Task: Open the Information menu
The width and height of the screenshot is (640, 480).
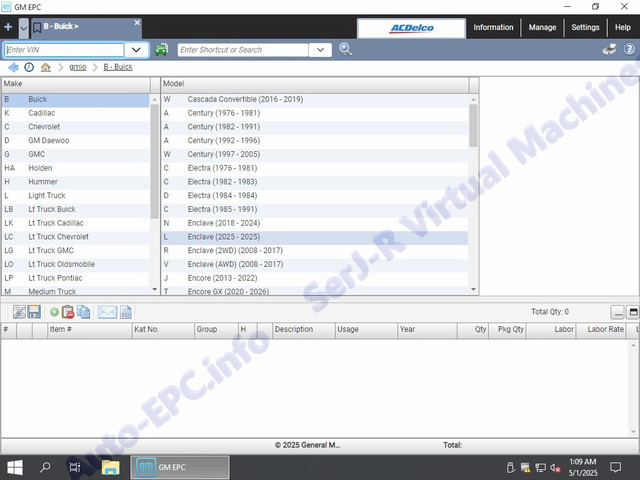Action: 493,27
